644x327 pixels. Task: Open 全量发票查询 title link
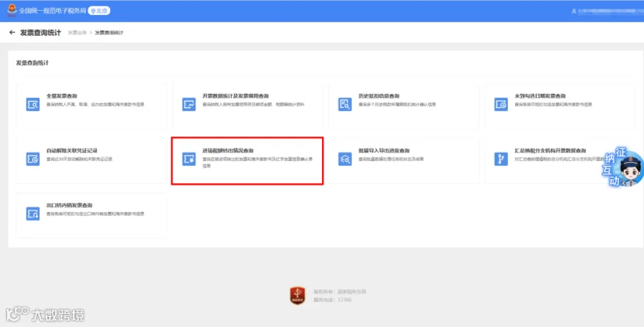[62, 96]
